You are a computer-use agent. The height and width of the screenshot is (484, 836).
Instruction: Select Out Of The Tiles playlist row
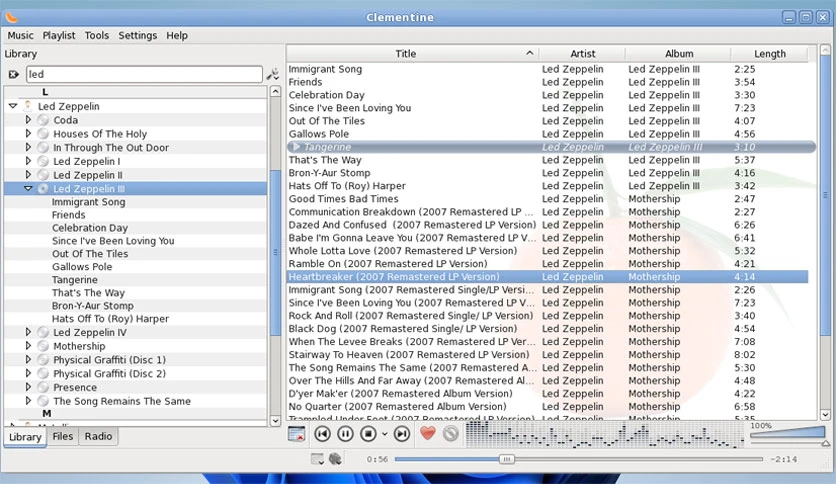pyautogui.click(x=548, y=121)
